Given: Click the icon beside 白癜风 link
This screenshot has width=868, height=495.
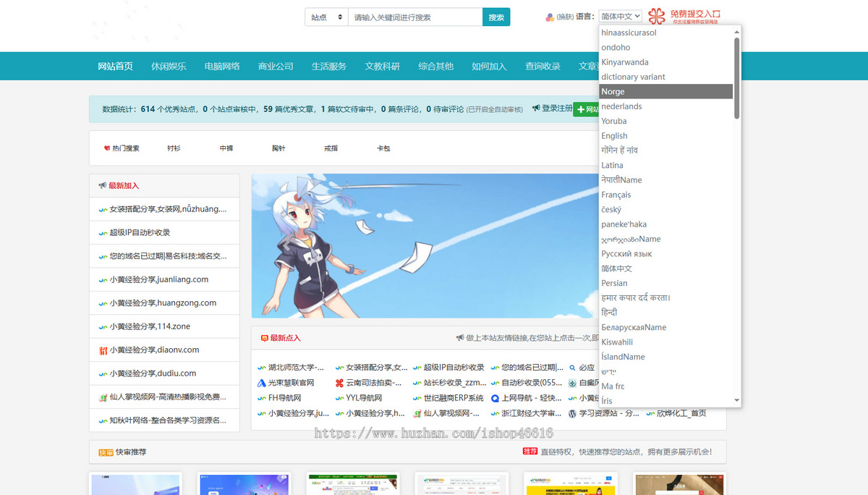Looking at the screenshot, I should (x=572, y=383).
